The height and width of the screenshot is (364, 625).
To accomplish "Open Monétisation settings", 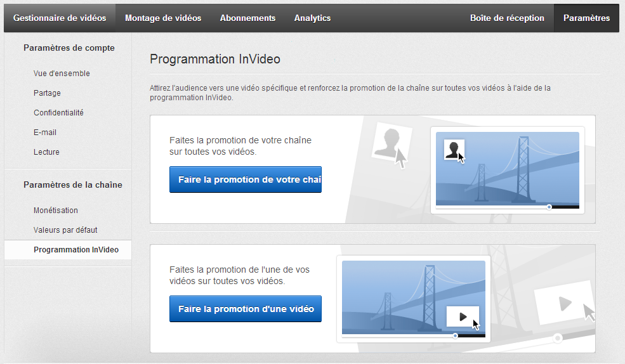I will [55, 211].
